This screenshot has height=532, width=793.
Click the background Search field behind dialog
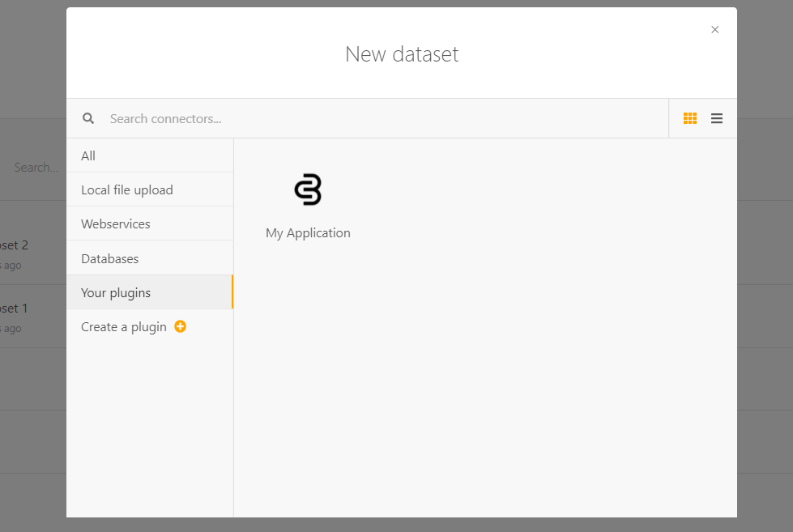(36, 168)
